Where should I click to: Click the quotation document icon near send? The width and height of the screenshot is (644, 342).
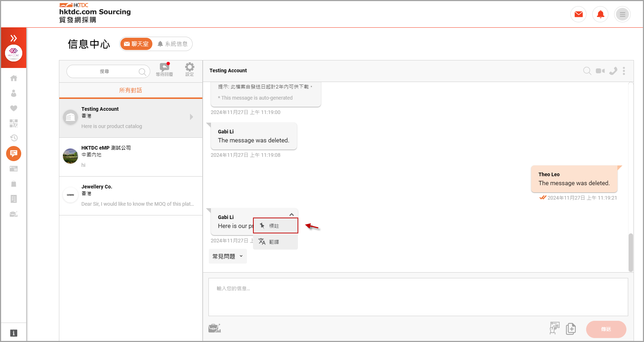(555, 328)
